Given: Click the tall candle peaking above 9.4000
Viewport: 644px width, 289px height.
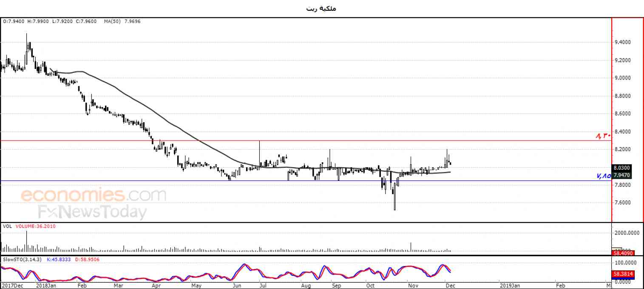Looking at the screenshot, I should click(27, 49).
